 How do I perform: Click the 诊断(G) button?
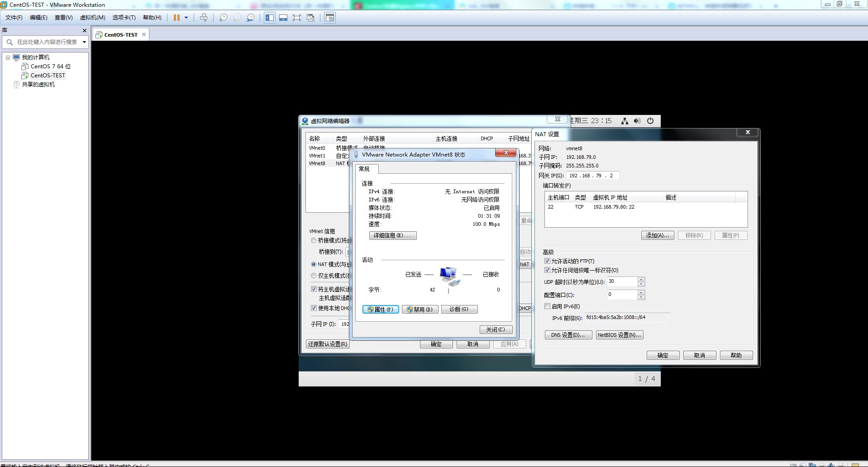tap(459, 310)
